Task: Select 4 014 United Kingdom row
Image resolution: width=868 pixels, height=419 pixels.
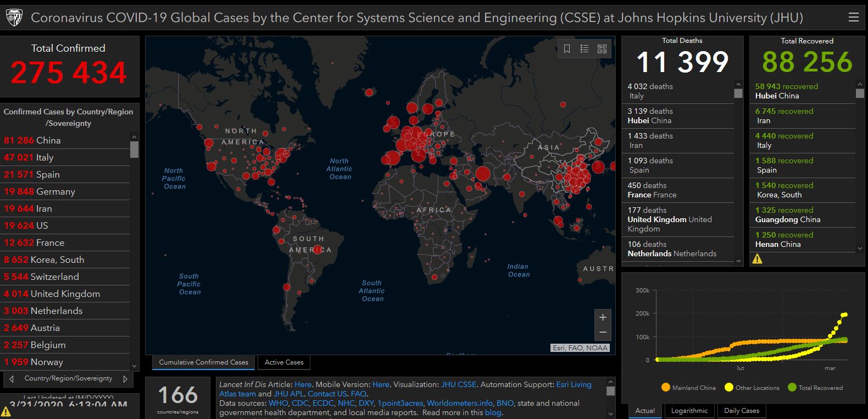Action: (x=65, y=294)
